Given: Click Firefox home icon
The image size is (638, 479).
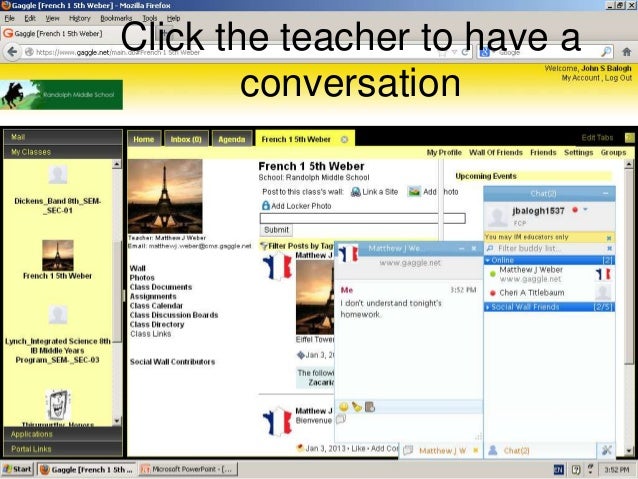Looking at the screenshot, I should [627, 52].
